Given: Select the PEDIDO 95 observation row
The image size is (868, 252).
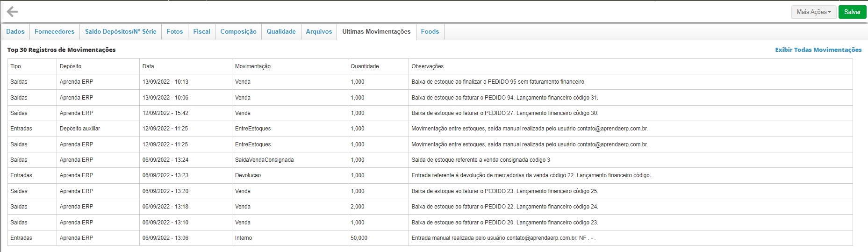Looking at the screenshot, I should [x=498, y=82].
